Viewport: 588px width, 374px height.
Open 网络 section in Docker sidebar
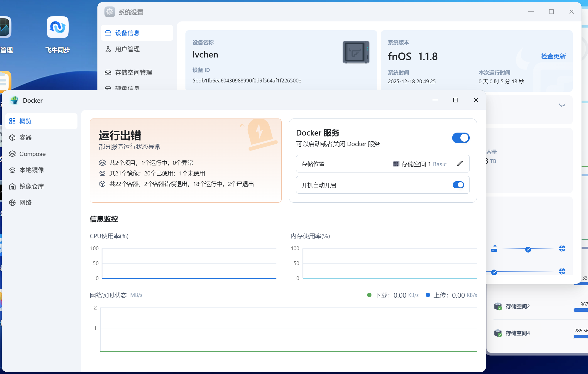coord(26,203)
